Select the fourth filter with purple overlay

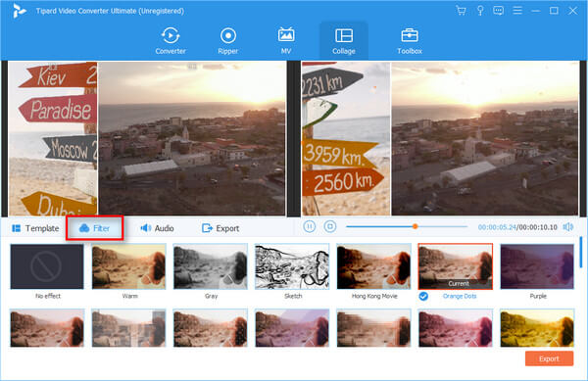(292, 328)
